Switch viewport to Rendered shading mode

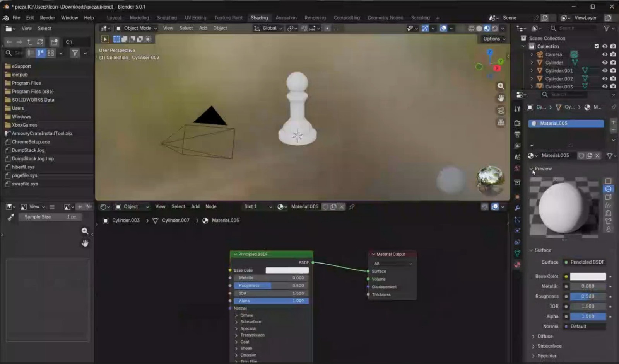495,28
